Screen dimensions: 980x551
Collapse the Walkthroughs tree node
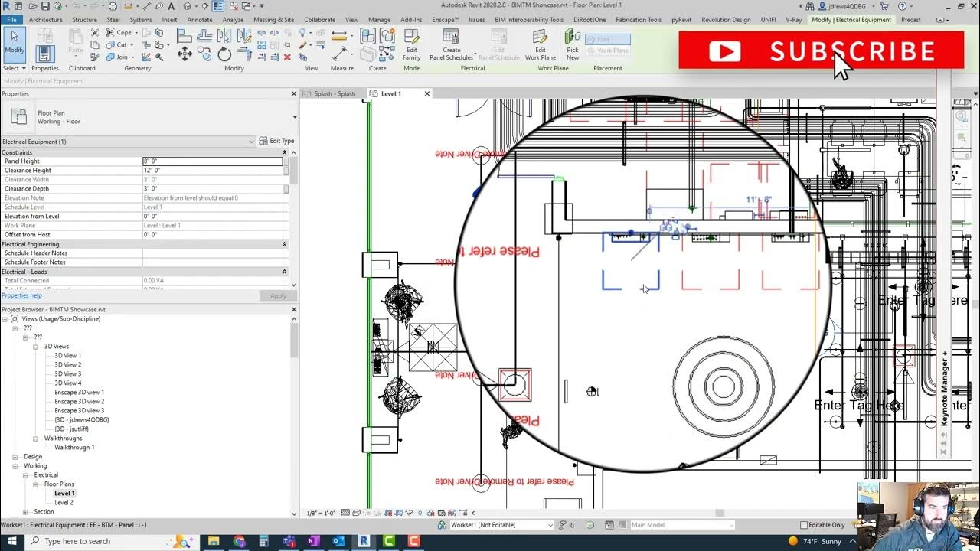point(35,439)
